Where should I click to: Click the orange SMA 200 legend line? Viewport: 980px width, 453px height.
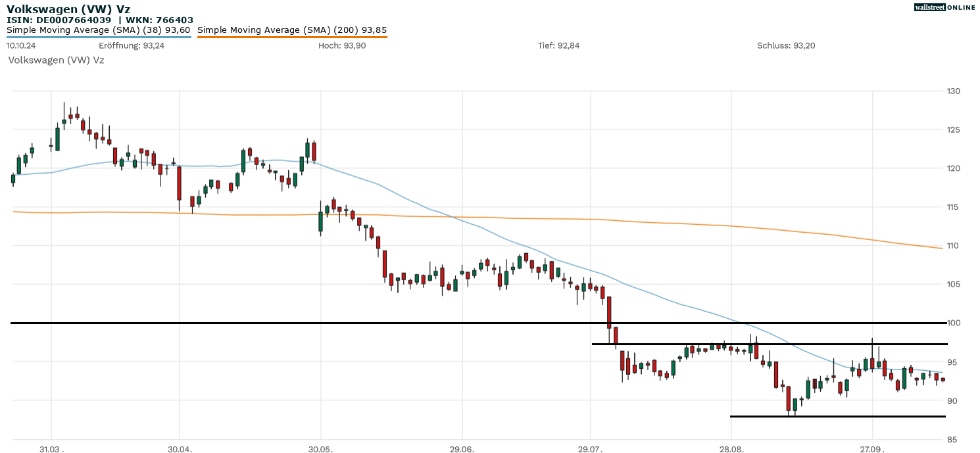point(291,37)
